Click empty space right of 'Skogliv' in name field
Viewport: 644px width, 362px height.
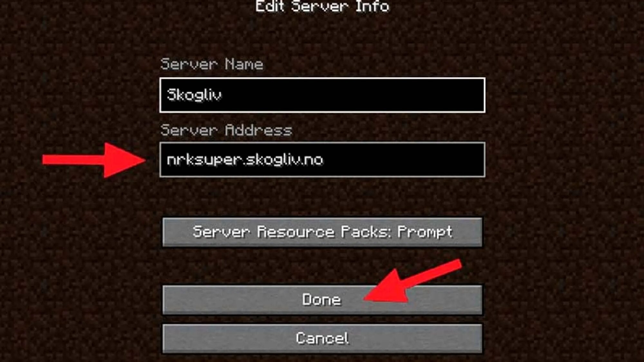(354, 95)
